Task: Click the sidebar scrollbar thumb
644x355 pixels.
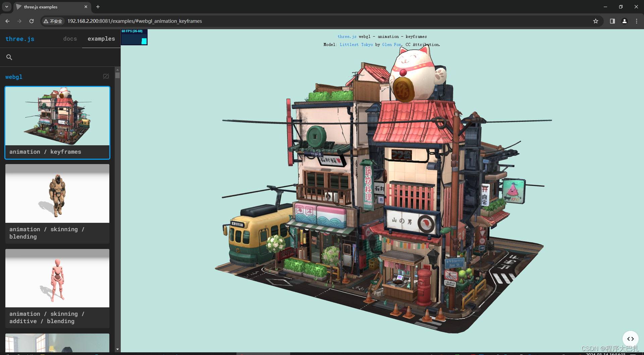Action: 117,75
